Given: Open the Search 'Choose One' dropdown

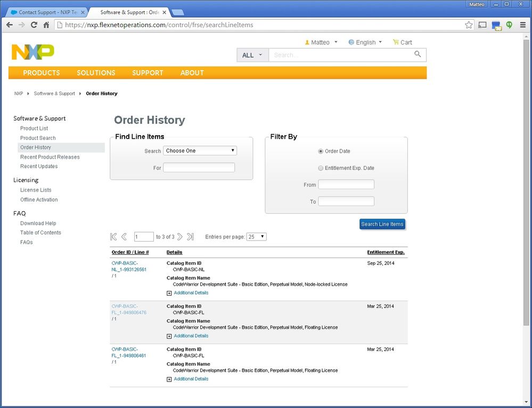Looking at the screenshot, I should [x=200, y=151].
